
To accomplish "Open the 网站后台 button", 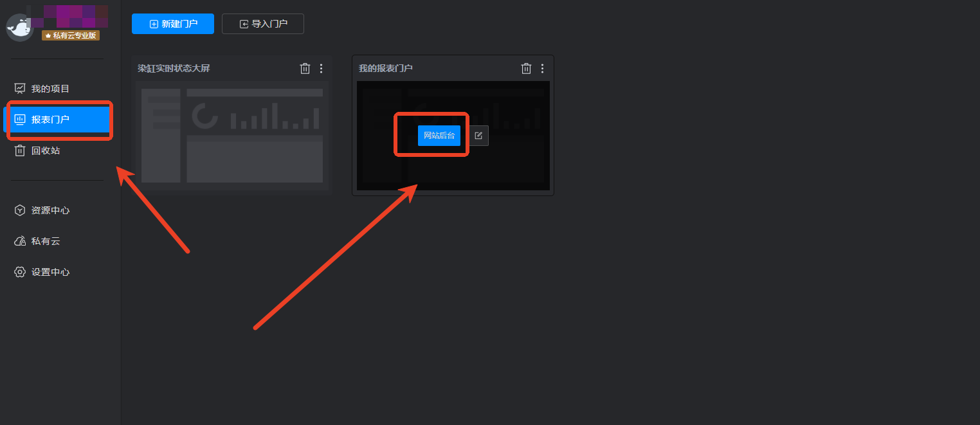I will pyautogui.click(x=439, y=136).
